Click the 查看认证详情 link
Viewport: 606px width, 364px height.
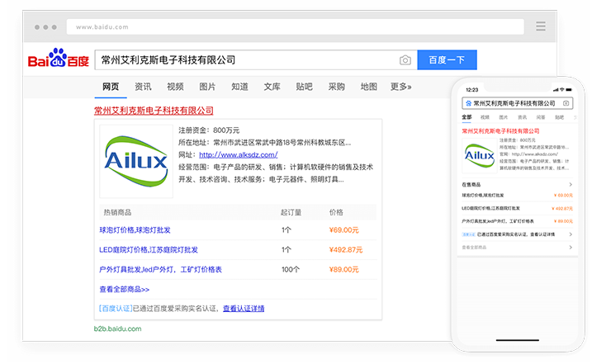click(244, 309)
